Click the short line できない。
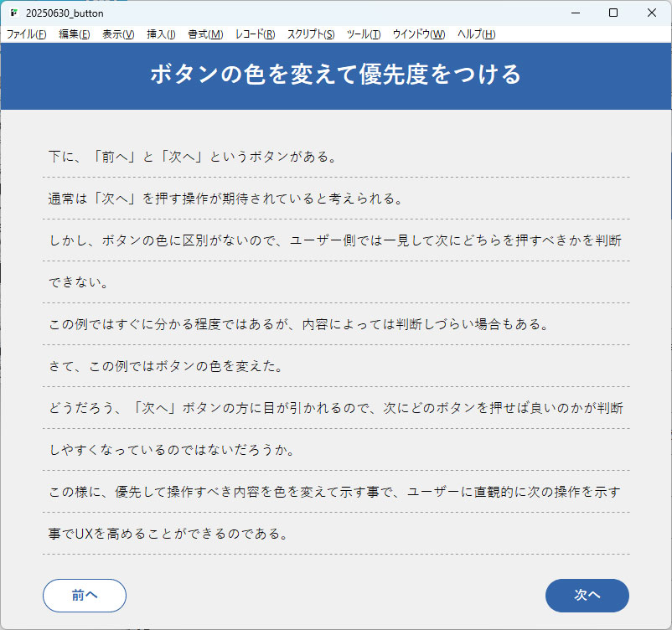The height and width of the screenshot is (630, 672). pyautogui.click(x=78, y=283)
